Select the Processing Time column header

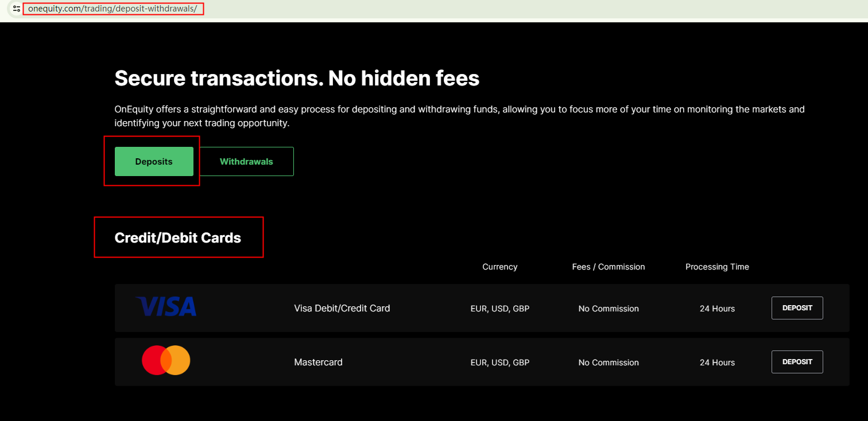(717, 266)
